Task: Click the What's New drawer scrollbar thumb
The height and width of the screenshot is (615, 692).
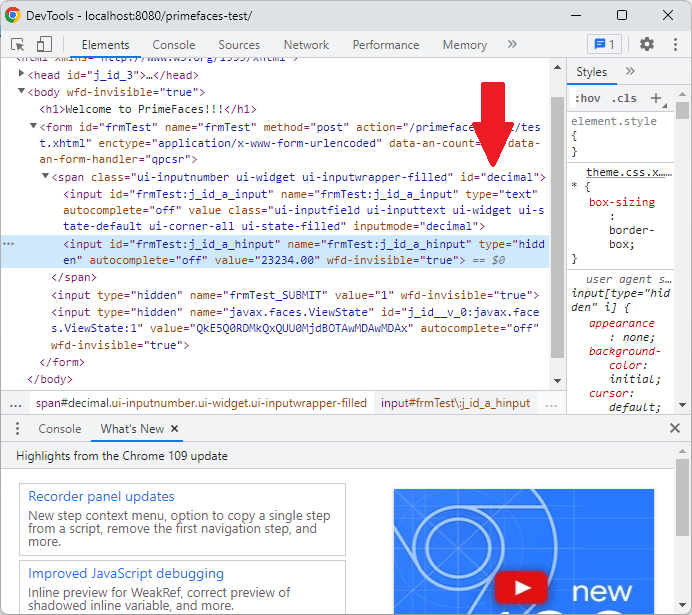Action: pyautogui.click(x=682, y=497)
